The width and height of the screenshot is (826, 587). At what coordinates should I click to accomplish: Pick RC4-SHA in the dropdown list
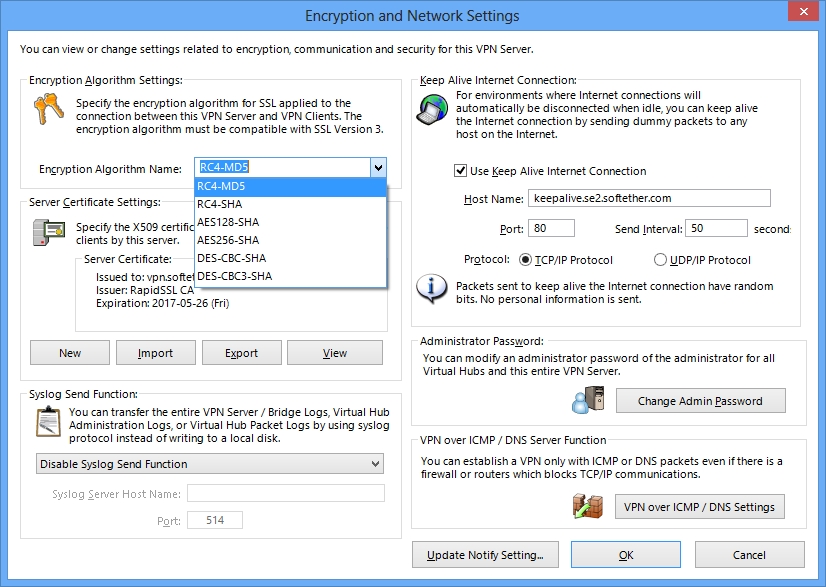click(x=290, y=204)
